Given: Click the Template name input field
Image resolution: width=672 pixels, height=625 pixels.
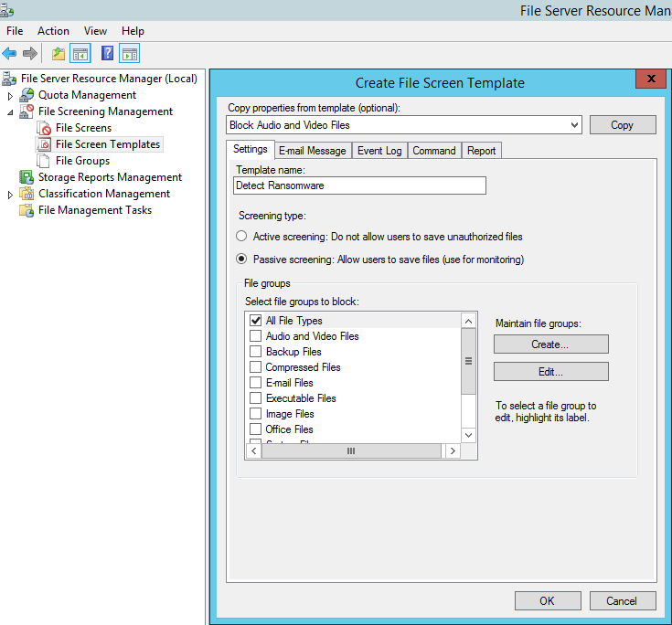Looking at the screenshot, I should (x=359, y=185).
